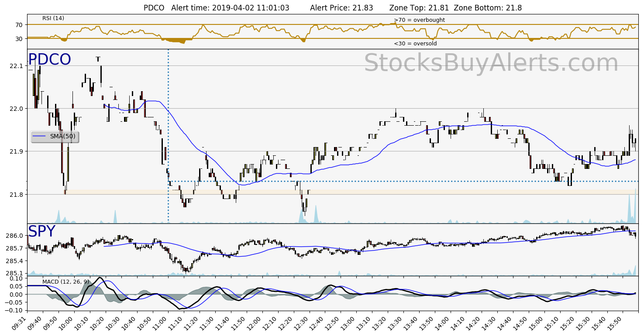Image resolution: width=644 pixels, height=336 pixels.
Task: Click the MACD -0.10 axis label
Action: click(14, 310)
